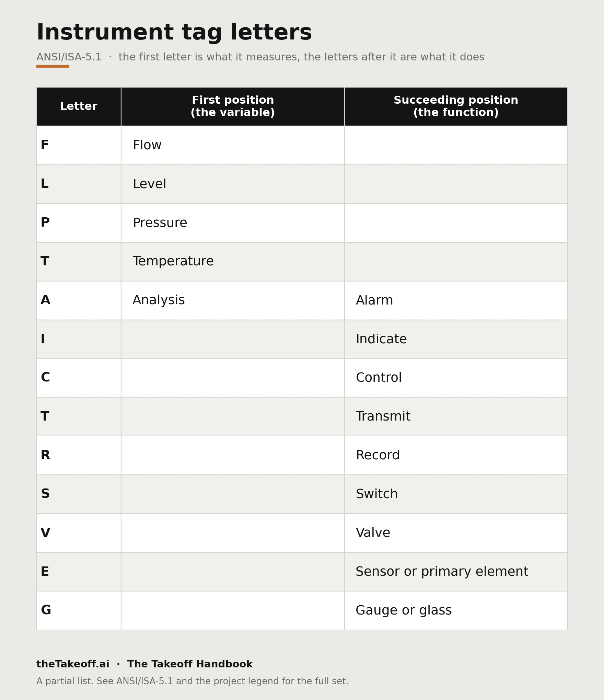This screenshot has width=604, height=700.
Task: Click the 'Indicate' function cell
Action: (456, 339)
